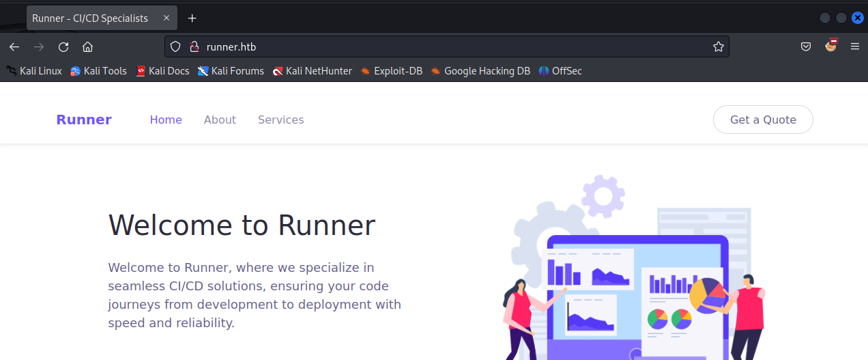Click the runner.htb address bar
This screenshot has width=868, height=360.
447,46
